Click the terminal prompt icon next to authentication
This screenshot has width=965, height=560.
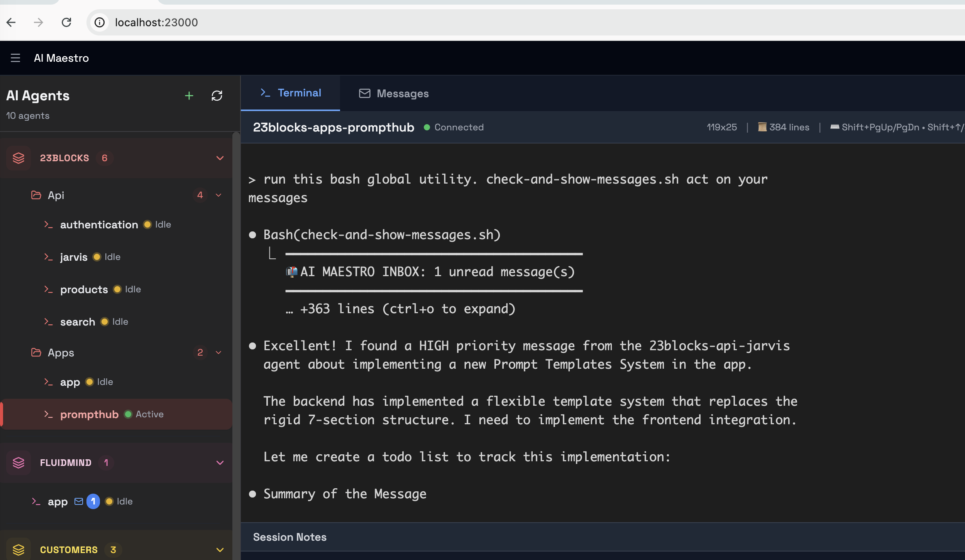[49, 224]
